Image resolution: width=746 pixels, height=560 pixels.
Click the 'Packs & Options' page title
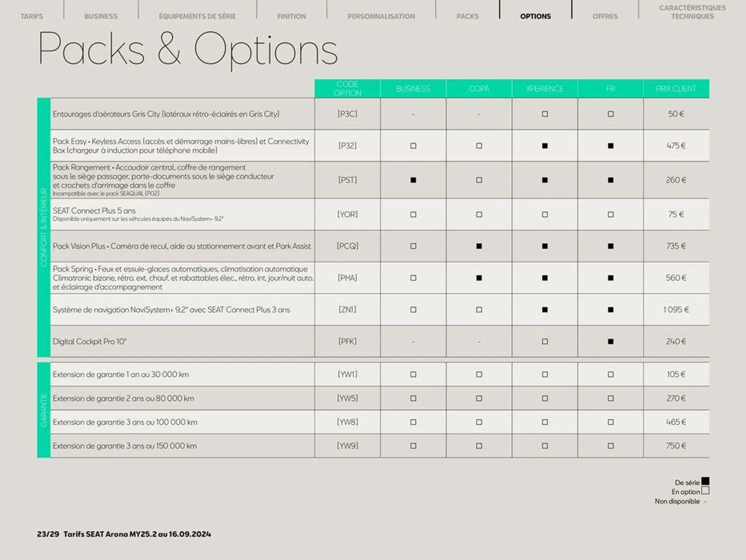188,50
